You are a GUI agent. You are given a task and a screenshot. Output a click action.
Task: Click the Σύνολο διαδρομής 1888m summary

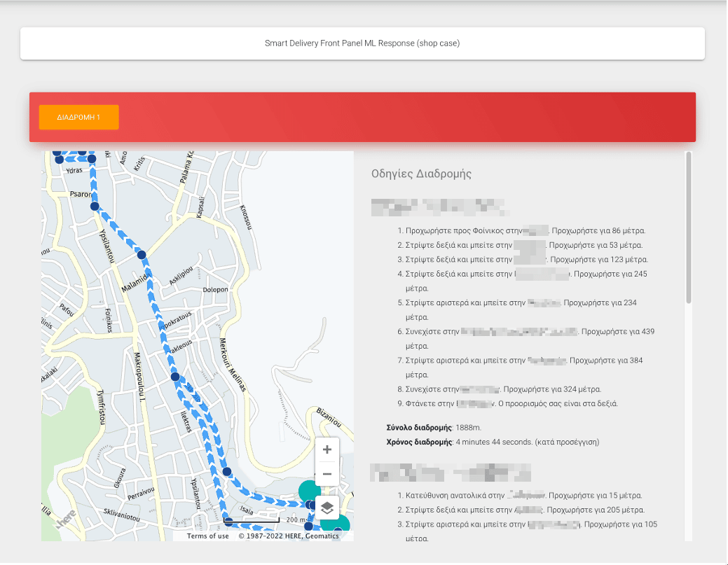point(432,427)
